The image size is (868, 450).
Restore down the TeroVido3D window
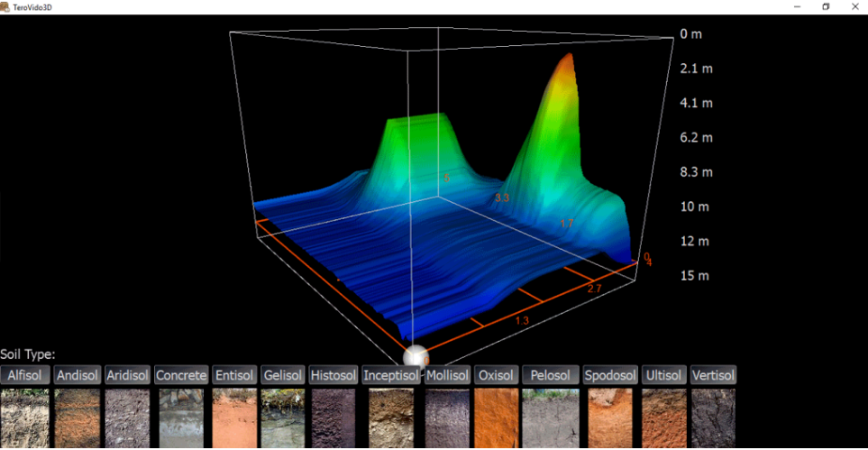[826, 6]
